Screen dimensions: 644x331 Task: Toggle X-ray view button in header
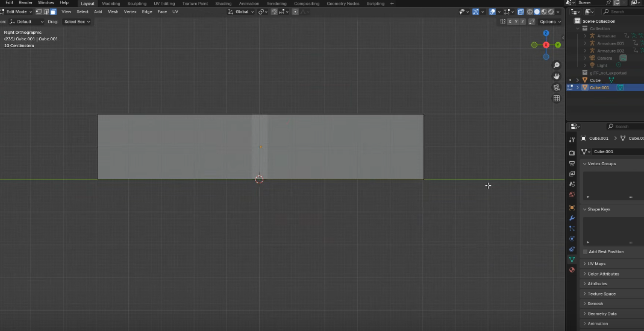(x=520, y=11)
